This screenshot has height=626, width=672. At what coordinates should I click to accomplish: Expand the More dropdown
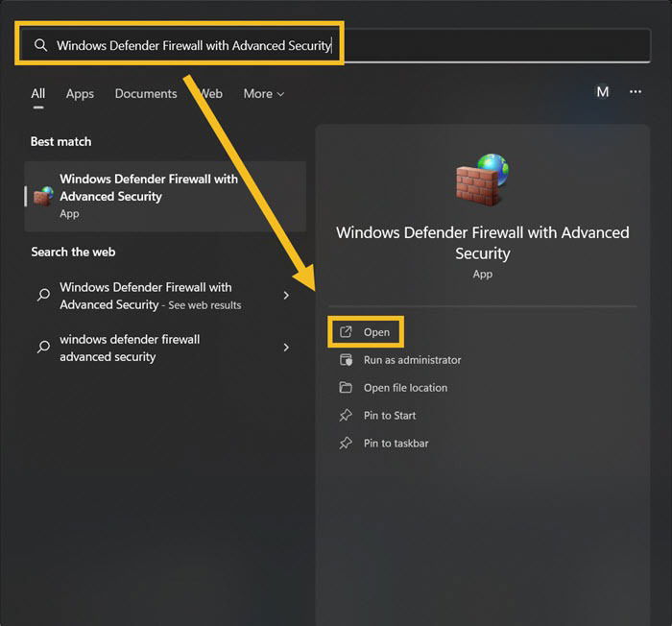tap(264, 93)
